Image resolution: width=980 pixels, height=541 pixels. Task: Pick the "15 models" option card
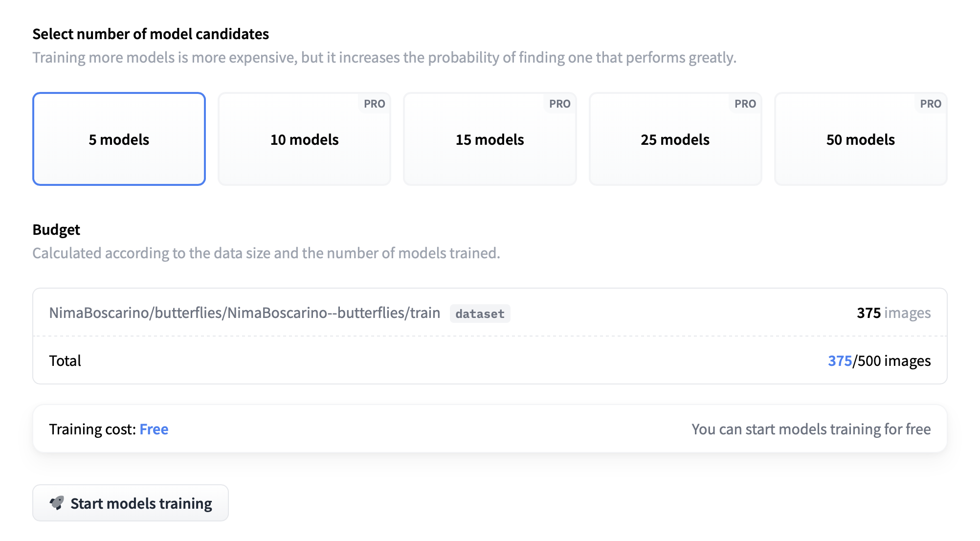(490, 139)
